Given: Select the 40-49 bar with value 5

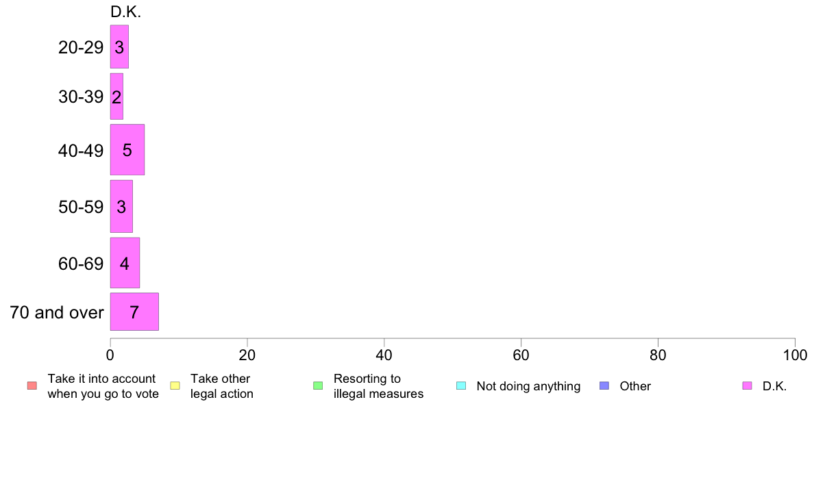Looking at the screenshot, I should [127, 150].
